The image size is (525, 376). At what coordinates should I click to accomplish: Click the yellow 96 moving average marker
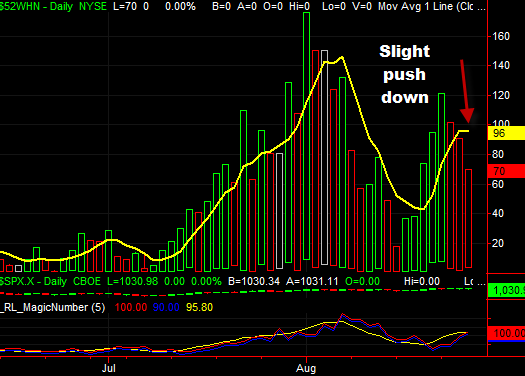pos(507,133)
